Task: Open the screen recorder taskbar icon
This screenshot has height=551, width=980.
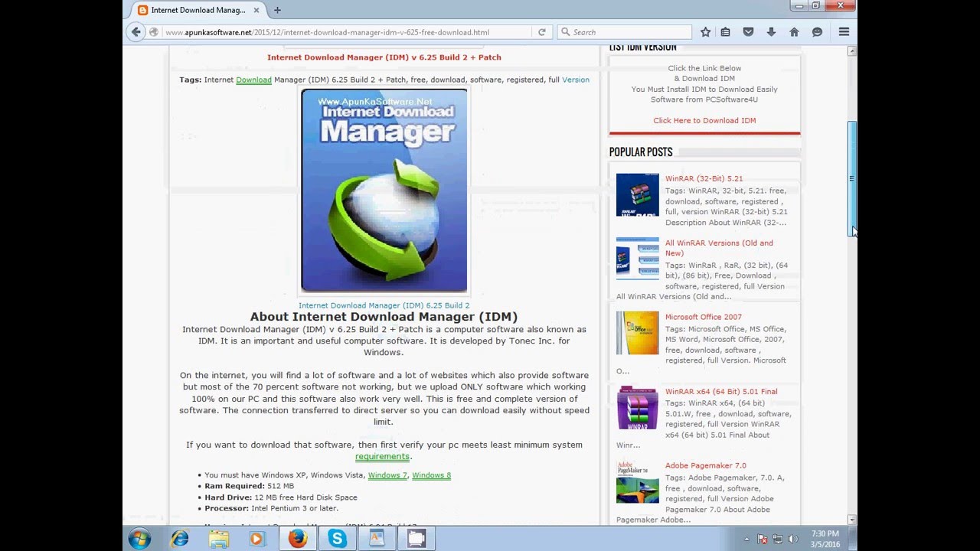Action: (416, 539)
